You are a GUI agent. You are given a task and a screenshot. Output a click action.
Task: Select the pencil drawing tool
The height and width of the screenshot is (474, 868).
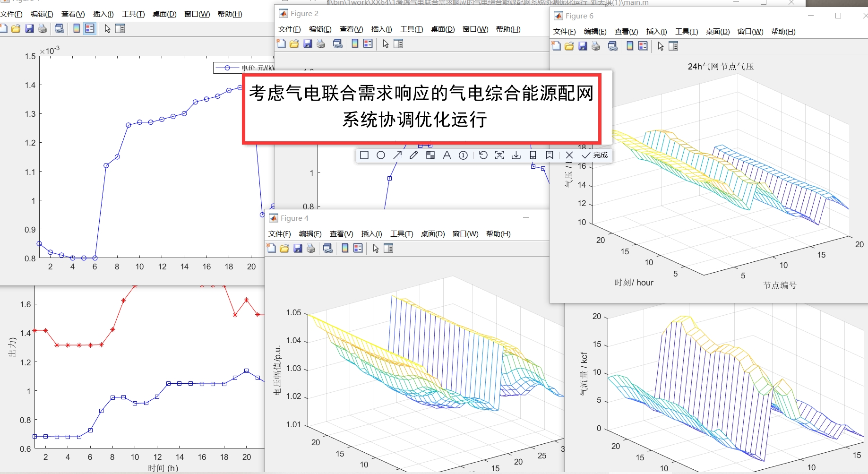point(414,155)
